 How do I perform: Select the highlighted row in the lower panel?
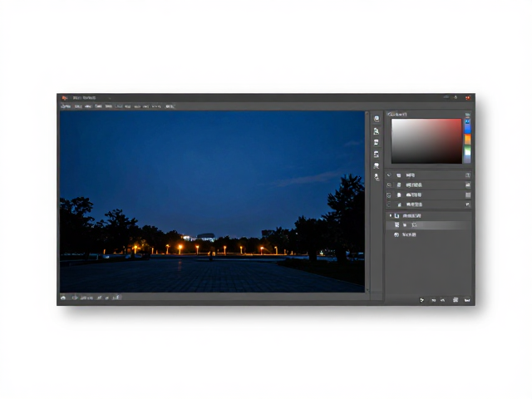click(429, 225)
